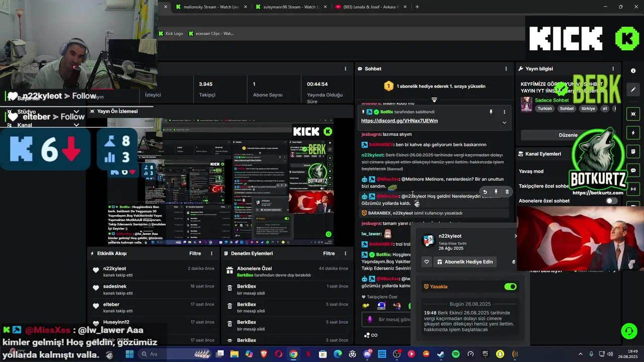Click the Sadece Sohbet category link
The height and width of the screenshot is (362, 644).
point(552,100)
